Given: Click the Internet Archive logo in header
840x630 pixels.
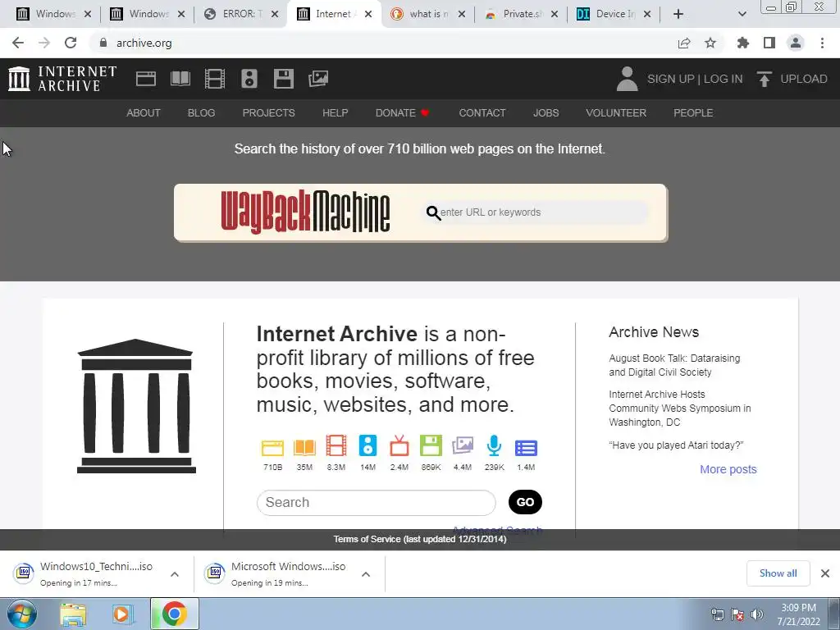Looking at the screenshot, I should (62, 79).
